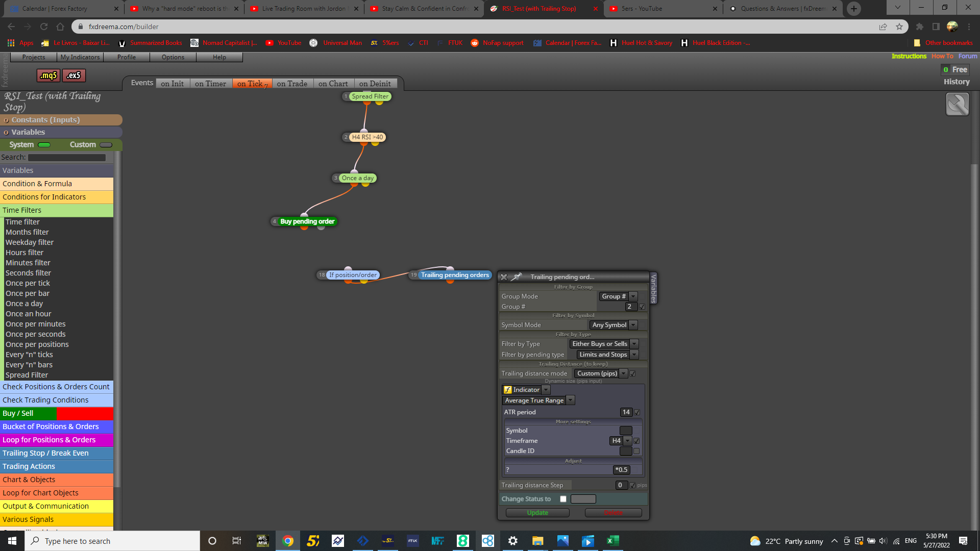Enable the Change Status to checkbox
Viewport: 980px width, 551px height.
[x=563, y=499]
